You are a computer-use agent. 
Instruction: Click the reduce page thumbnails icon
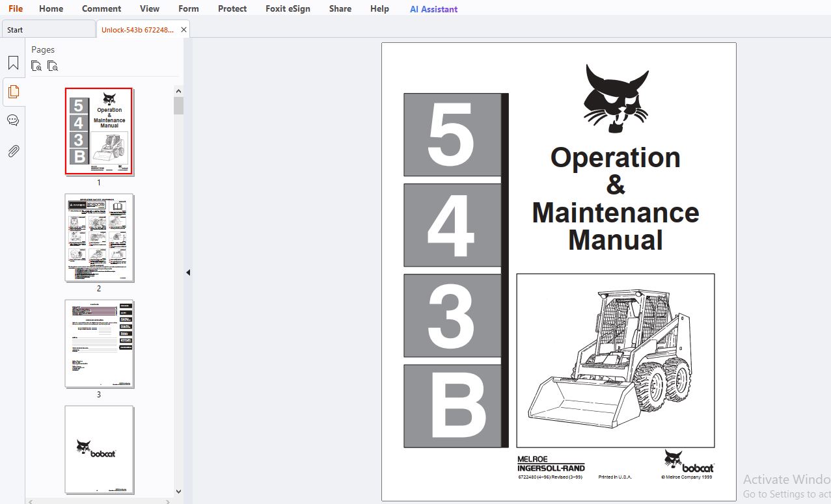(x=53, y=66)
